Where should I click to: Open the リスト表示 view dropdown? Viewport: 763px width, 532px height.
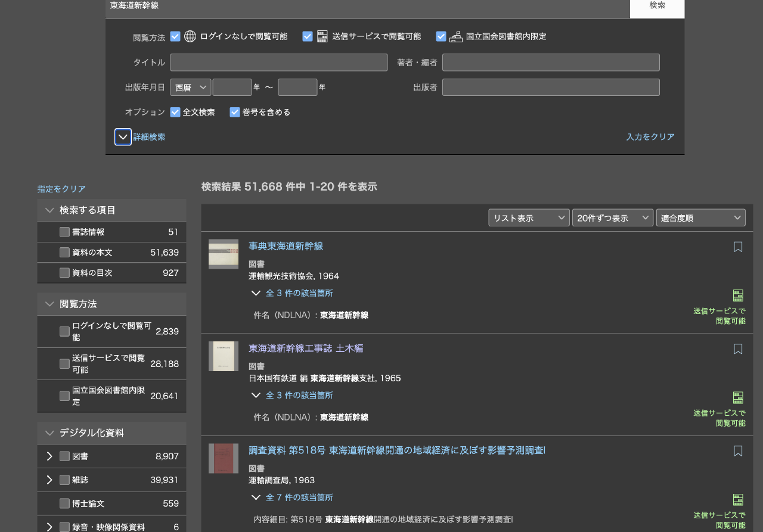[x=529, y=218]
